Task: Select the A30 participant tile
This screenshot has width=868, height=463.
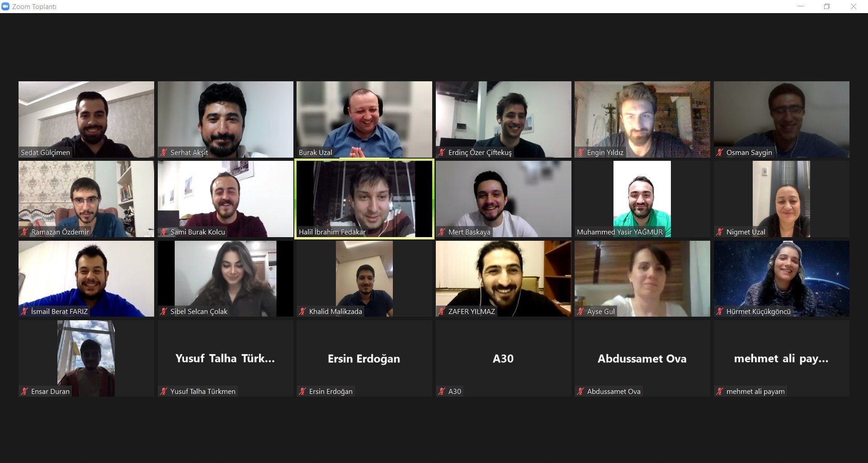Action: [503, 359]
